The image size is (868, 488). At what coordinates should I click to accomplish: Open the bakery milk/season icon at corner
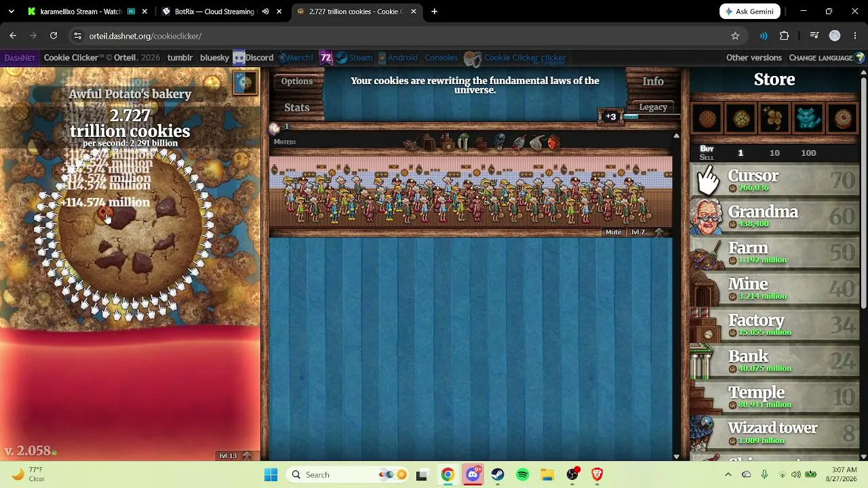coord(245,83)
